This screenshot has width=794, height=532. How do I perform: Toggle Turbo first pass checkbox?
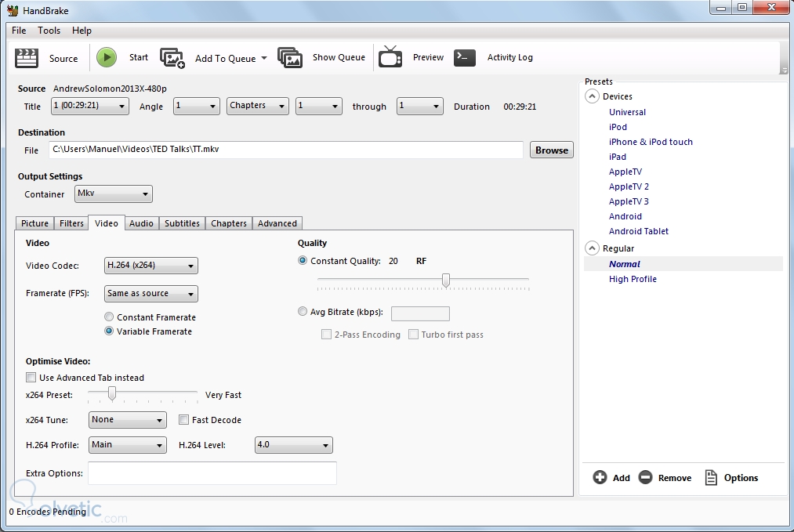point(413,334)
